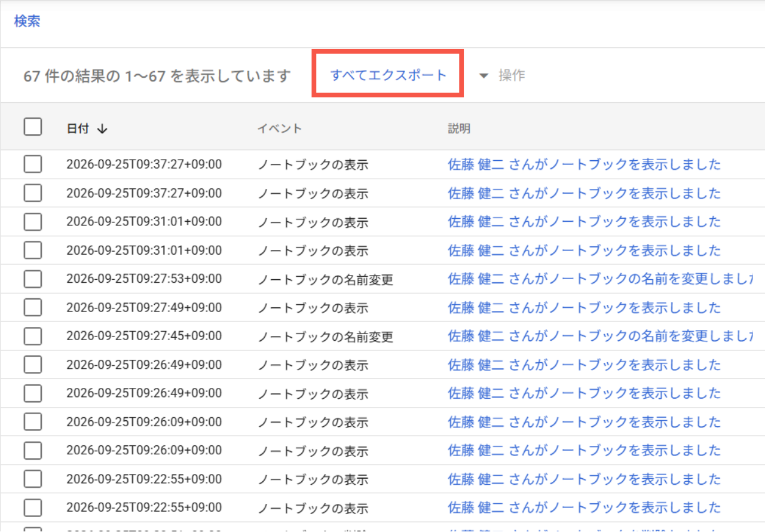Image resolution: width=765 pixels, height=532 pixels.
Task: Click ノートブックの表示 in the 09:27:49 row
Action: tap(313, 308)
